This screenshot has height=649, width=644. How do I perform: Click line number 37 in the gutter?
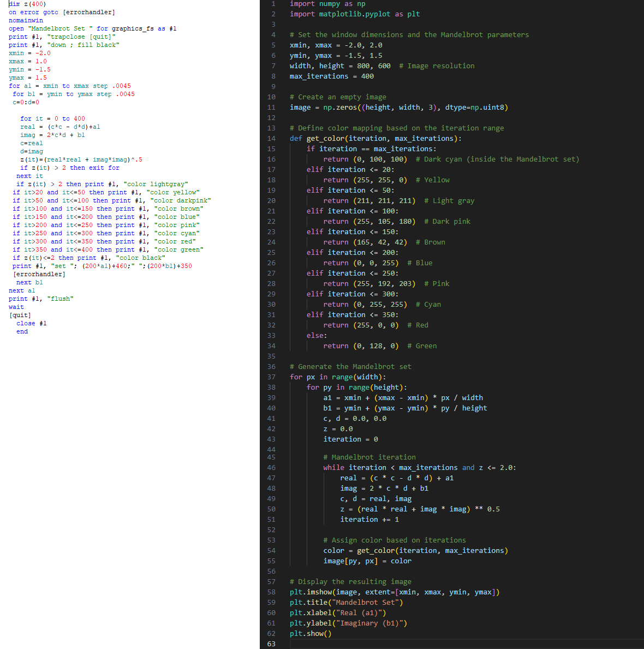pos(271,377)
